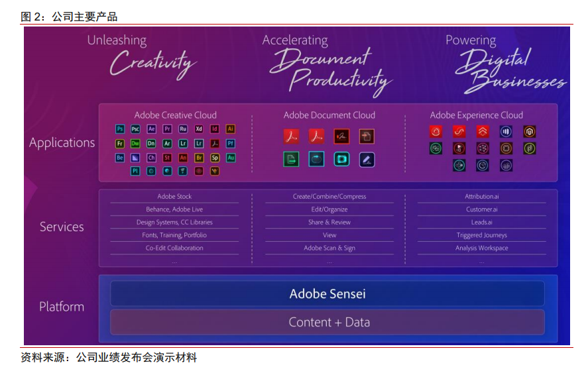This screenshot has width=588, height=383.
Task: Click the Adobe Sensei platform bar
Action: pos(327,294)
